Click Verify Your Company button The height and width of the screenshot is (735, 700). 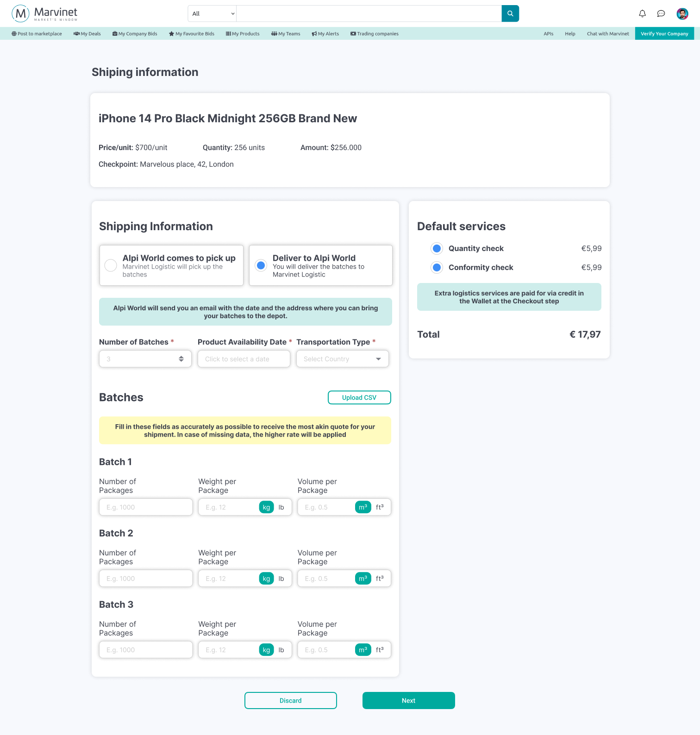pos(664,34)
